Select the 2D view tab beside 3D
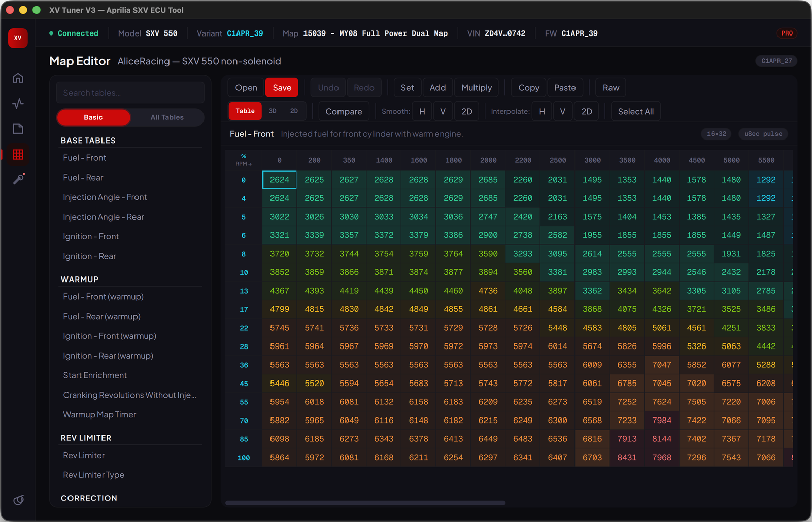Screen dimensions: 812x522 click(294, 111)
